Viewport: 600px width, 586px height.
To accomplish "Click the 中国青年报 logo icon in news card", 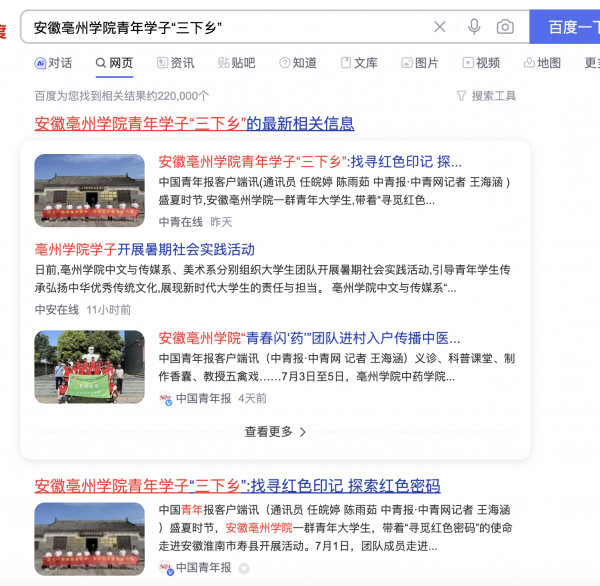I will (166, 399).
